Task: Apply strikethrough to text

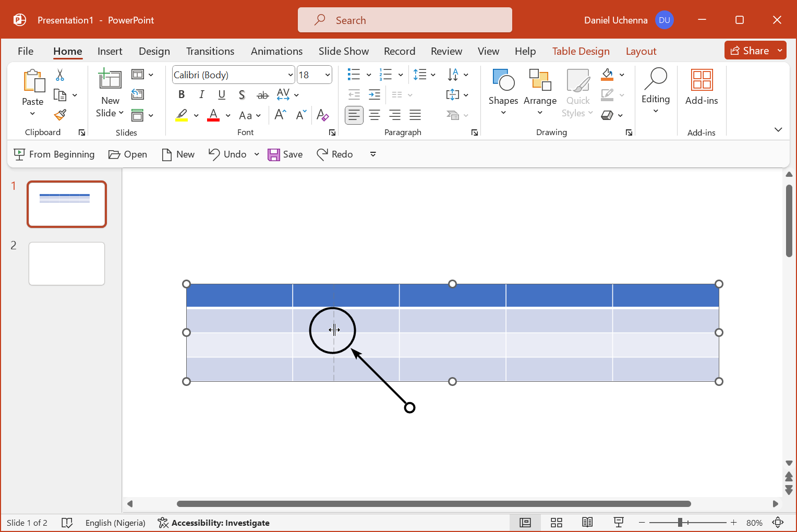Action: pyautogui.click(x=262, y=94)
